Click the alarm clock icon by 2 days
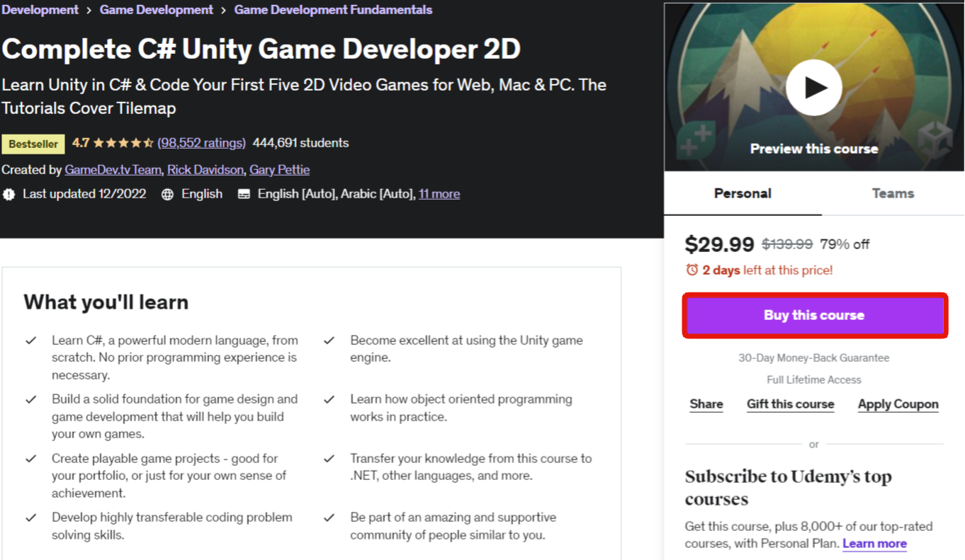 [692, 270]
